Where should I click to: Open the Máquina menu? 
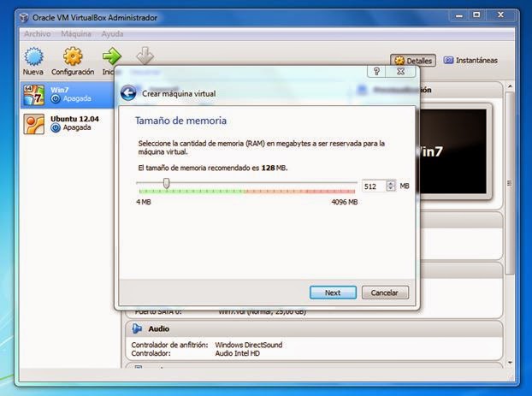[x=76, y=34]
